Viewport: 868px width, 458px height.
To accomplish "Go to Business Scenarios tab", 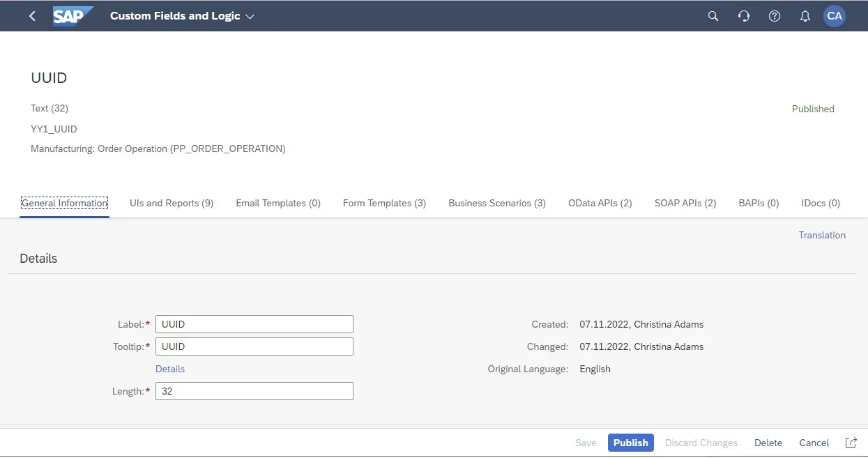I will pos(496,203).
